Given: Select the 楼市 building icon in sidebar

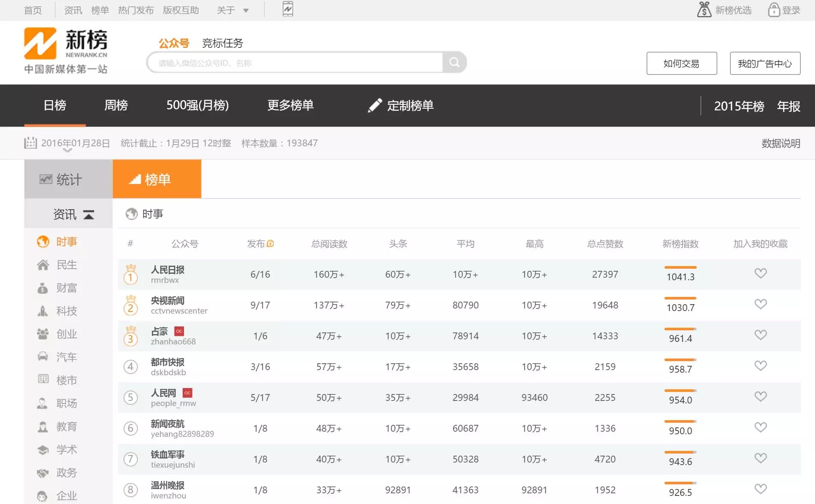Looking at the screenshot, I should (43, 379).
